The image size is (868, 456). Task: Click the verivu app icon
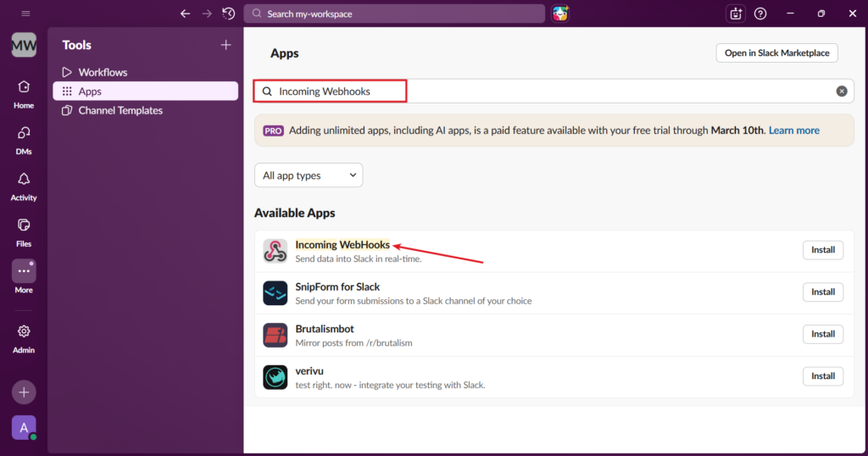[275, 377]
